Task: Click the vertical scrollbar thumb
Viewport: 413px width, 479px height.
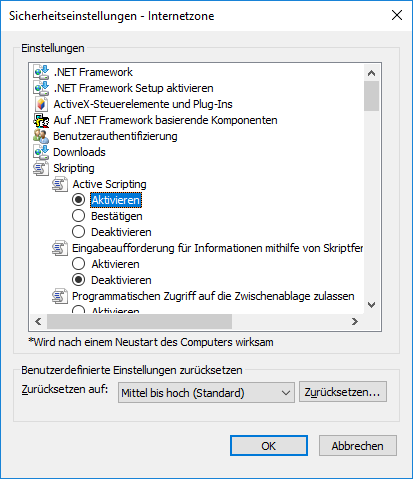Action: click(x=371, y=96)
